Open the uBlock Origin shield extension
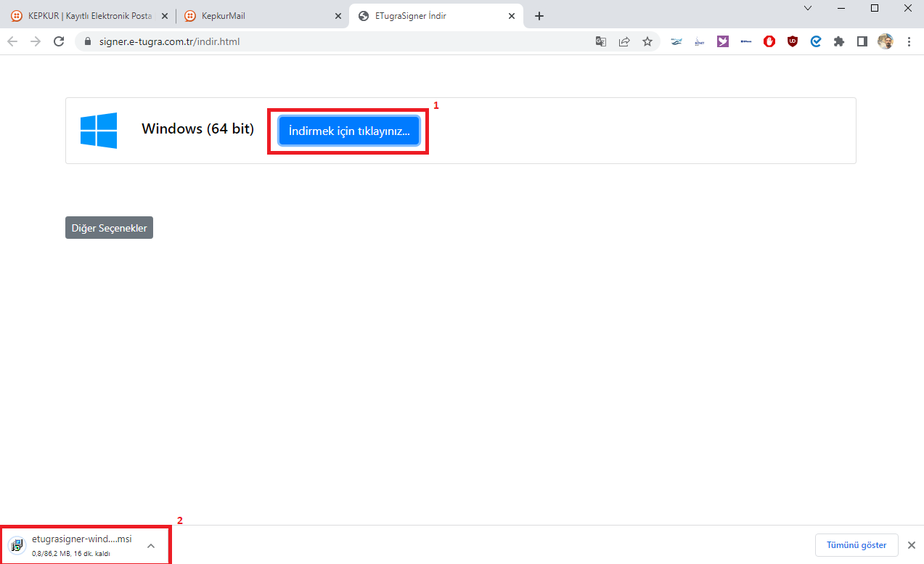This screenshot has width=924, height=564. click(793, 41)
